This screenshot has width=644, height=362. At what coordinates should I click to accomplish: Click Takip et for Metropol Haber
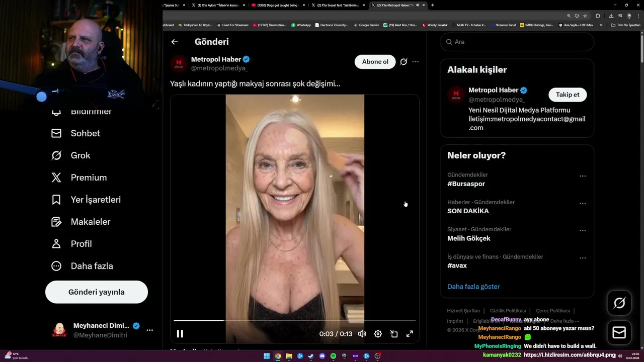pyautogui.click(x=568, y=95)
